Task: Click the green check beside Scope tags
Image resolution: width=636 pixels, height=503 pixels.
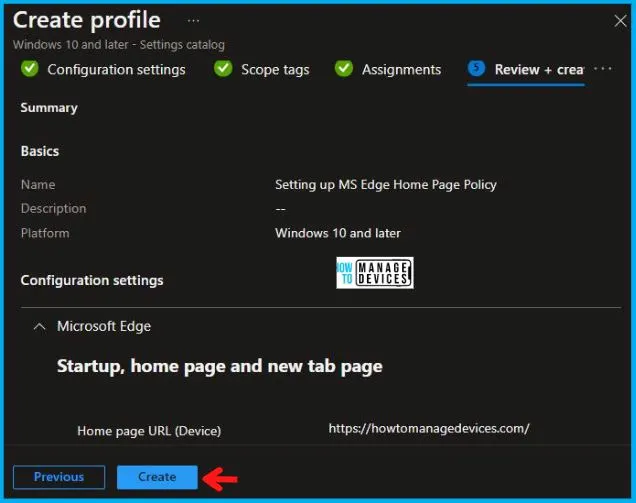Action: click(223, 68)
